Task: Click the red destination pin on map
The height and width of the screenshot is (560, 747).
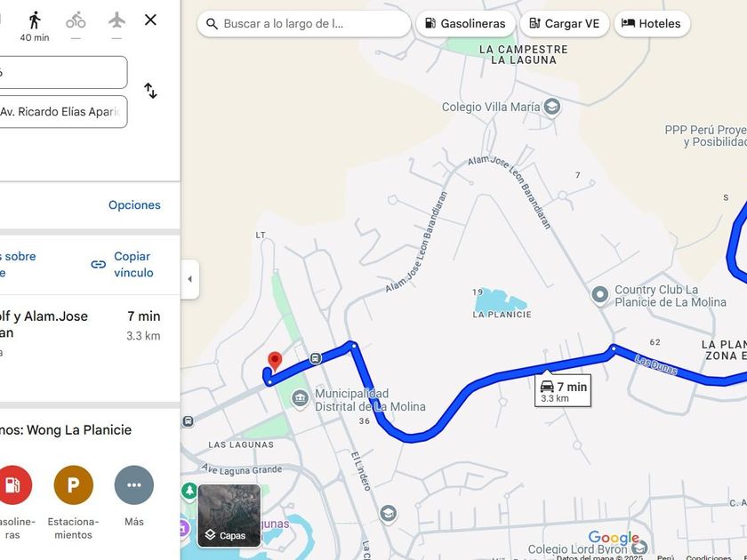Action: 275,362
